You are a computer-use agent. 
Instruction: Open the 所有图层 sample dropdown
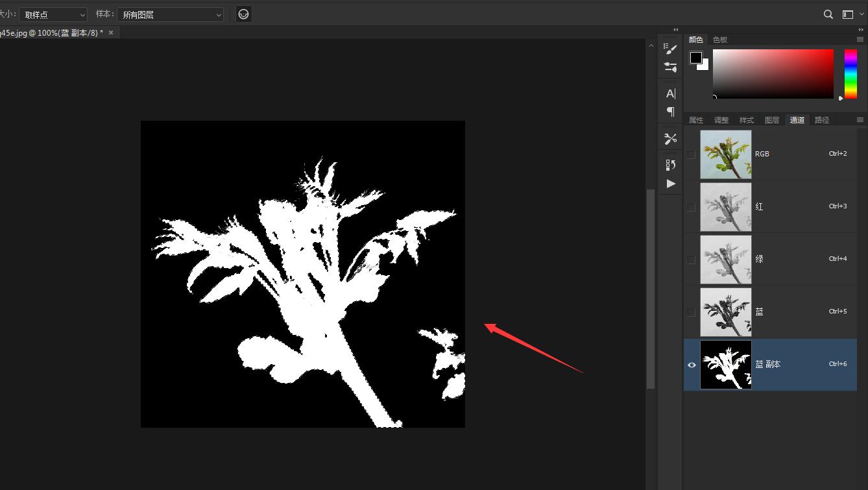coord(171,14)
